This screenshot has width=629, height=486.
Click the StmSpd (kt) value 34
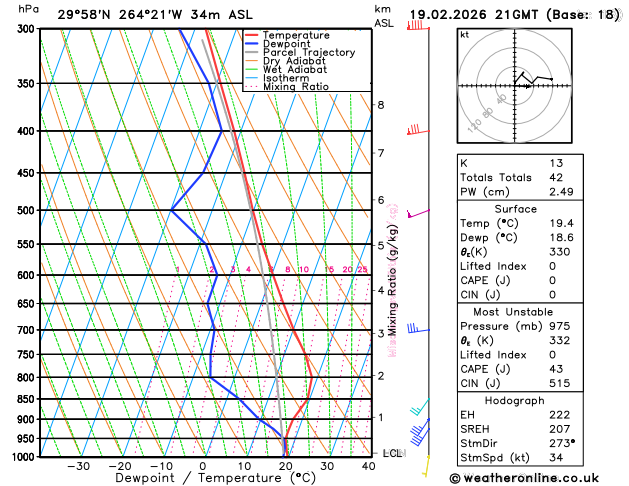point(556,458)
